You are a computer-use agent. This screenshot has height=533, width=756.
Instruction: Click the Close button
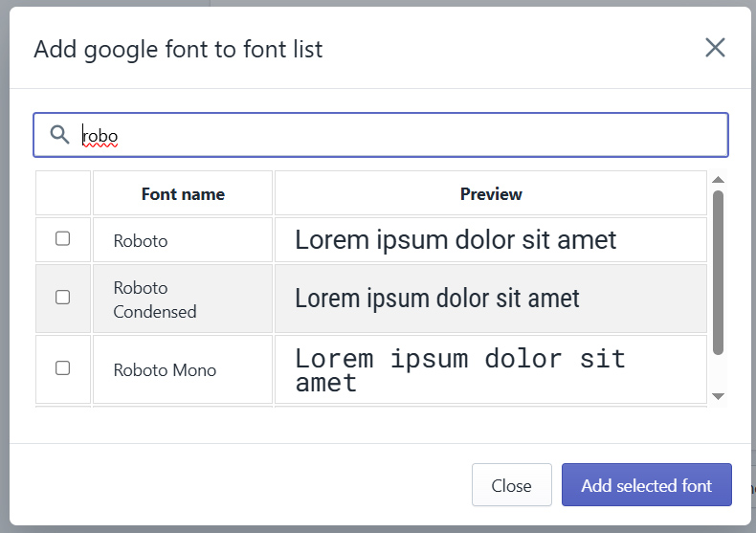coord(512,485)
